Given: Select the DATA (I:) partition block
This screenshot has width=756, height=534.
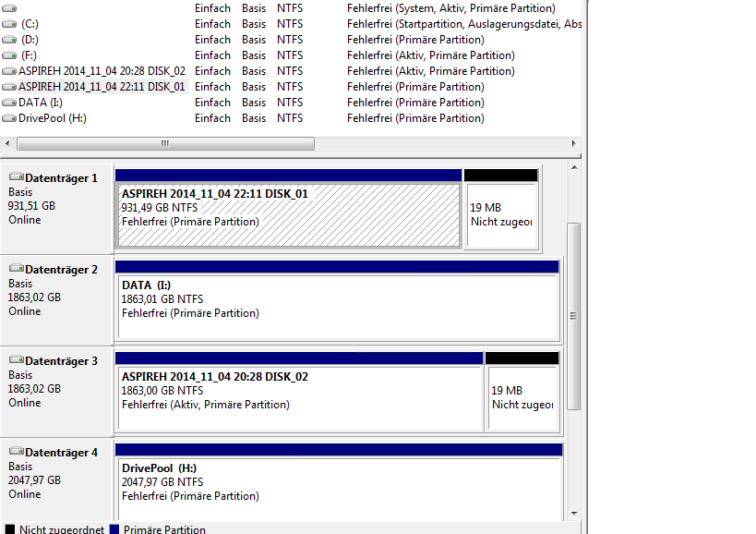Looking at the screenshot, I should point(337,307).
